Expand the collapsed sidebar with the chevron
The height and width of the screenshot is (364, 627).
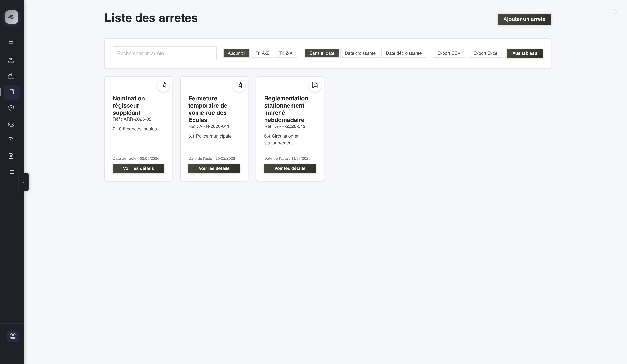pos(24,182)
